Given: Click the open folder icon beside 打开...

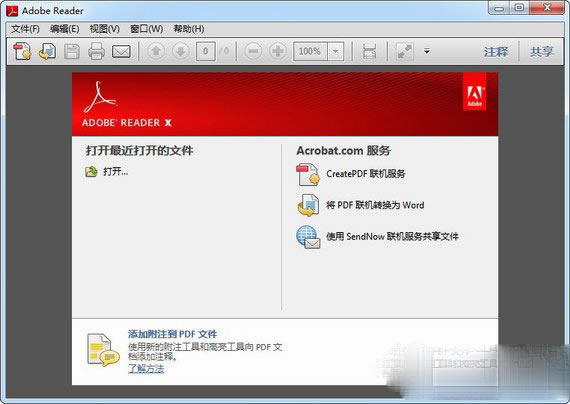Looking at the screenshot, I should (91, 171).
